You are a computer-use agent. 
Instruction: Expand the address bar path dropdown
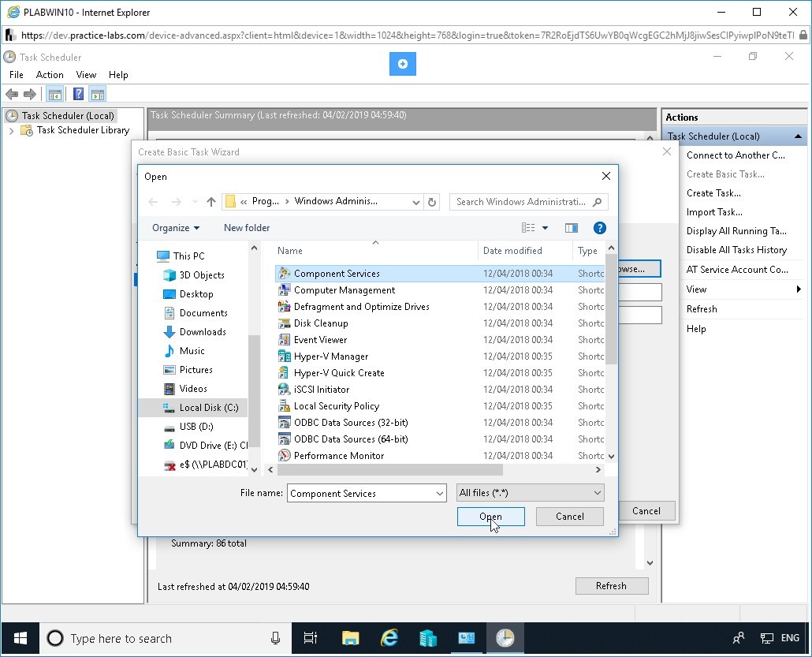[415, 202]
